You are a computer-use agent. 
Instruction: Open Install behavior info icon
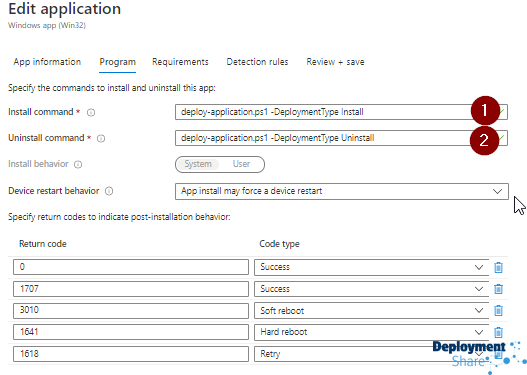78,164
